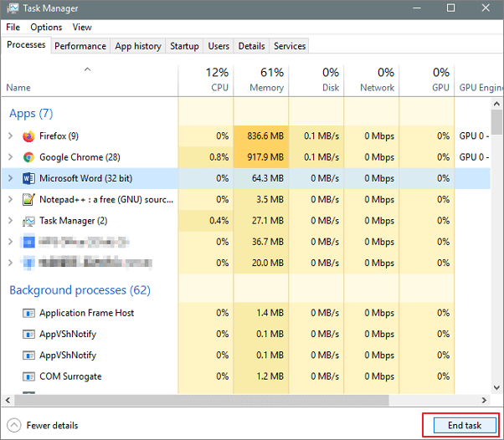
Task: Click the Notepad++ icon in the process list
Action: 28,200
